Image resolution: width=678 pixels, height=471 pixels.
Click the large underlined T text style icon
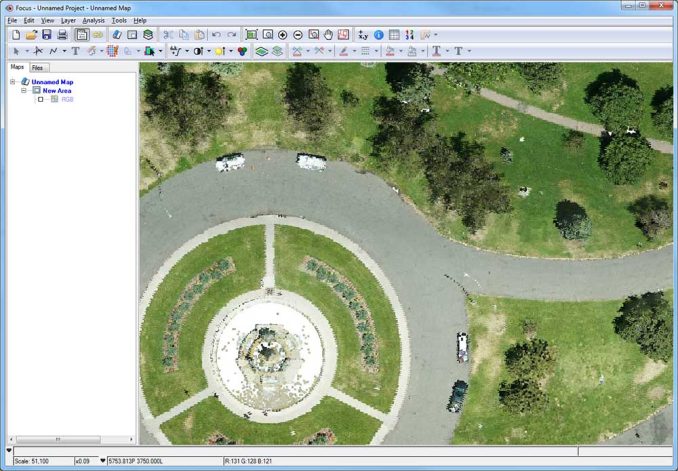[436, 51]
